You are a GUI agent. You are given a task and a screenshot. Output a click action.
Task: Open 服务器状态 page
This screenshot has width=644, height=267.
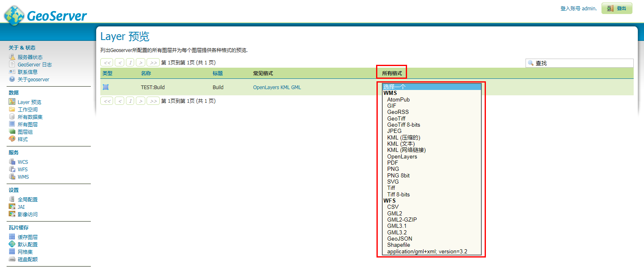point(30,57)
